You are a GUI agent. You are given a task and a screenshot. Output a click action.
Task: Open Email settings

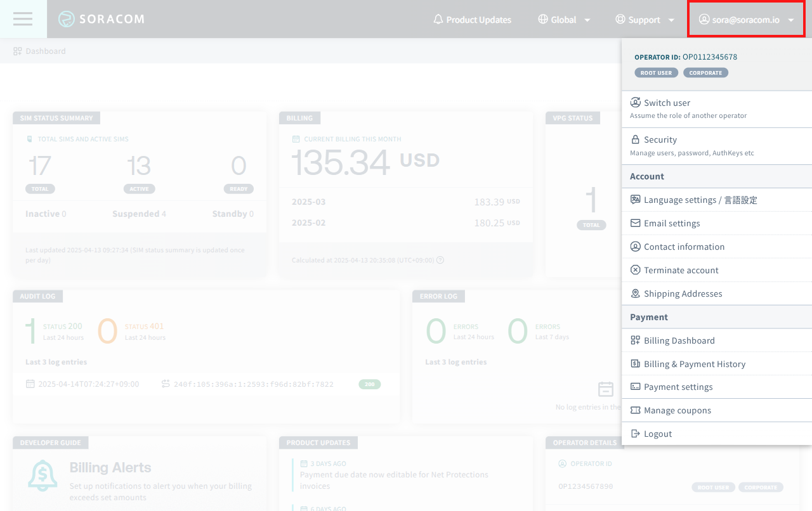click(672, 223)
